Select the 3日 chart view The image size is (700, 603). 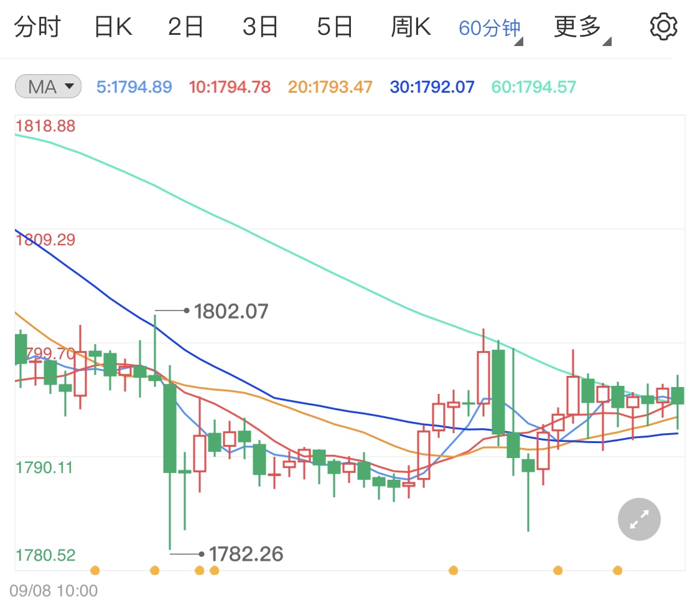coord(259,26)
